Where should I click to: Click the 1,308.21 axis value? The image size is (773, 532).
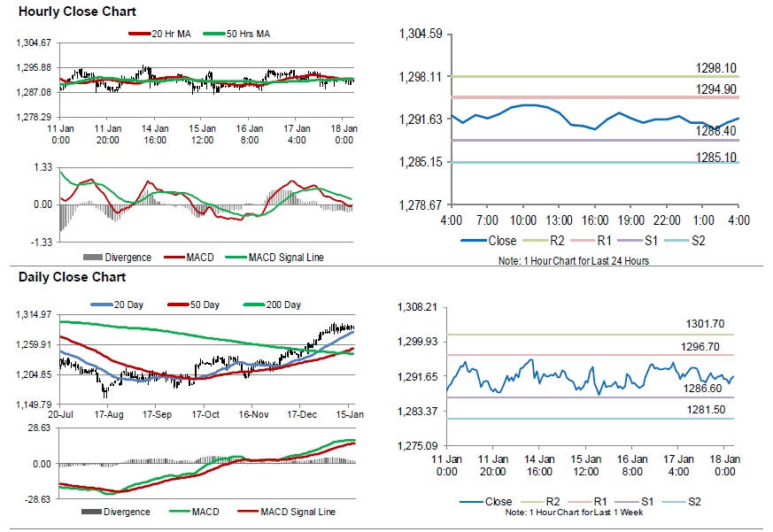[x=417, y=307]
